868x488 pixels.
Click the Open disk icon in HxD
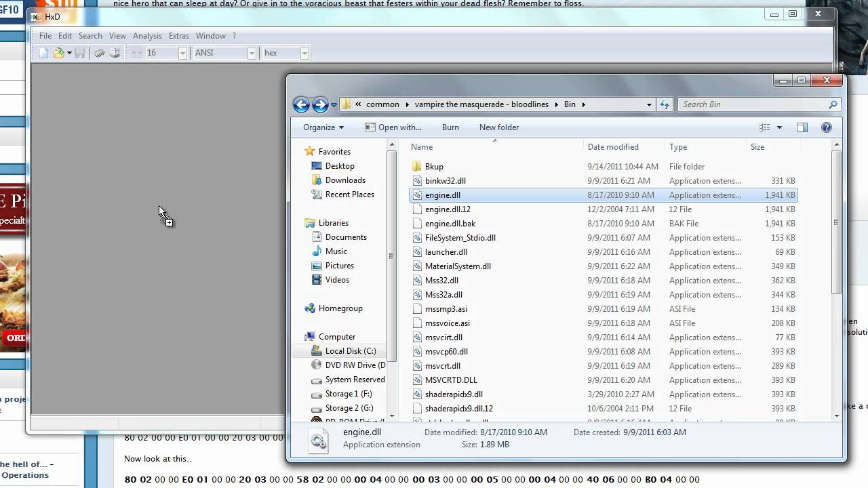115,53
